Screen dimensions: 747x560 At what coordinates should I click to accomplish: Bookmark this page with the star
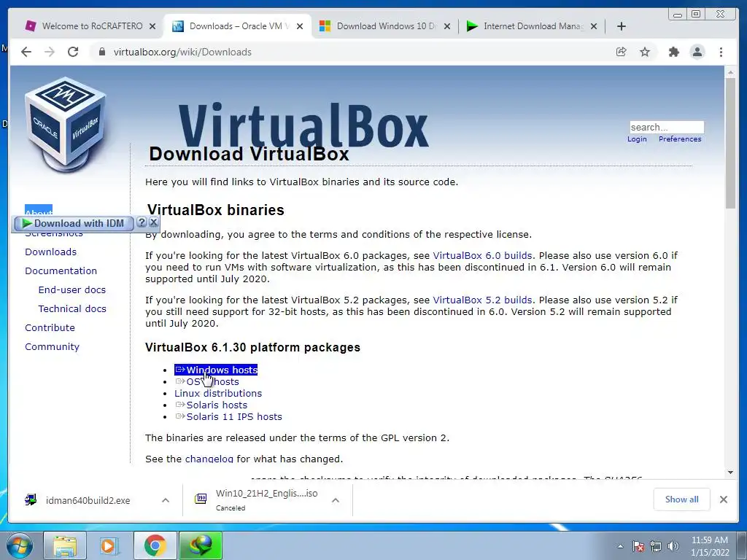point(645,52)
